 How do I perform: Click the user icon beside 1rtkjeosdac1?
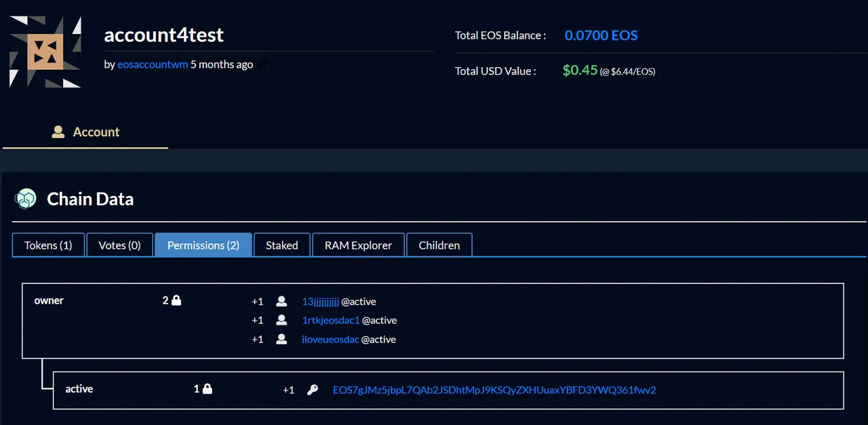click(x=281, y=321)
